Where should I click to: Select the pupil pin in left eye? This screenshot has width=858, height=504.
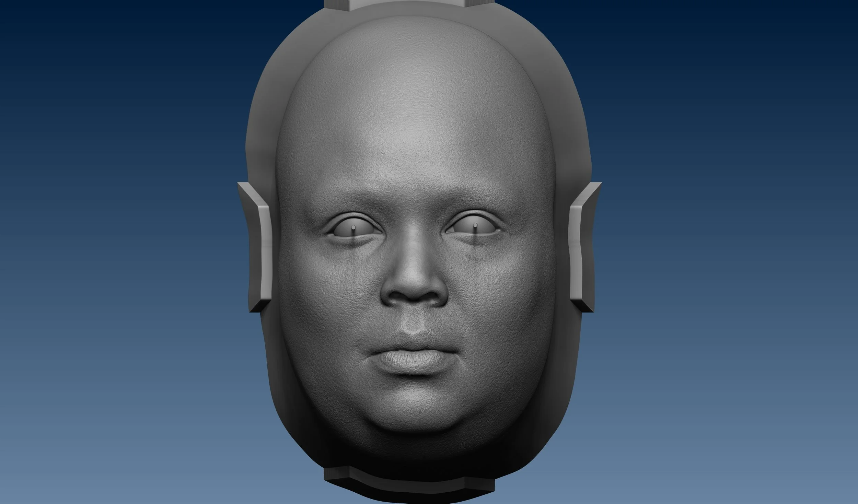tap(353, 227)
